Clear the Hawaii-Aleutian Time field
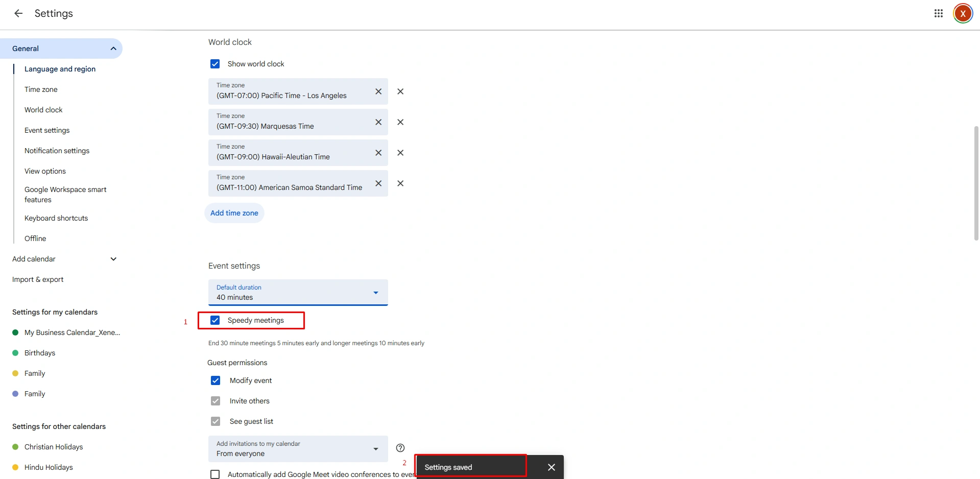980x479 pixels. 378,153
